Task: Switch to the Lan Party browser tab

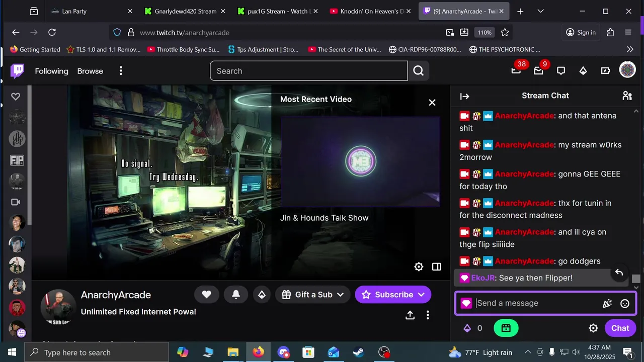Action: point(91,11)
